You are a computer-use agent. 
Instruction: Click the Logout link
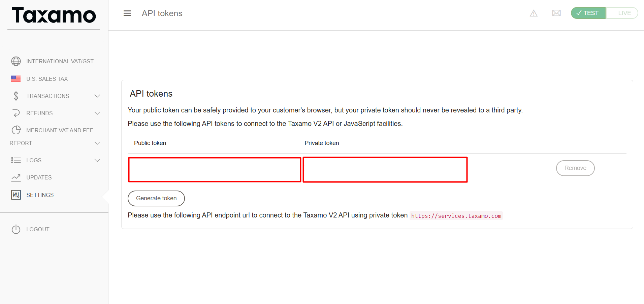coord(38,229)
